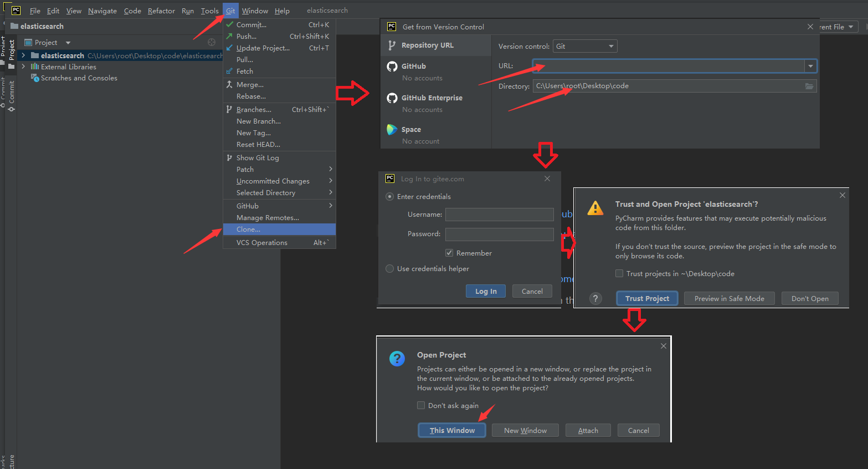Open the Refactor menu
868x469 pixels.
[161, 11]
